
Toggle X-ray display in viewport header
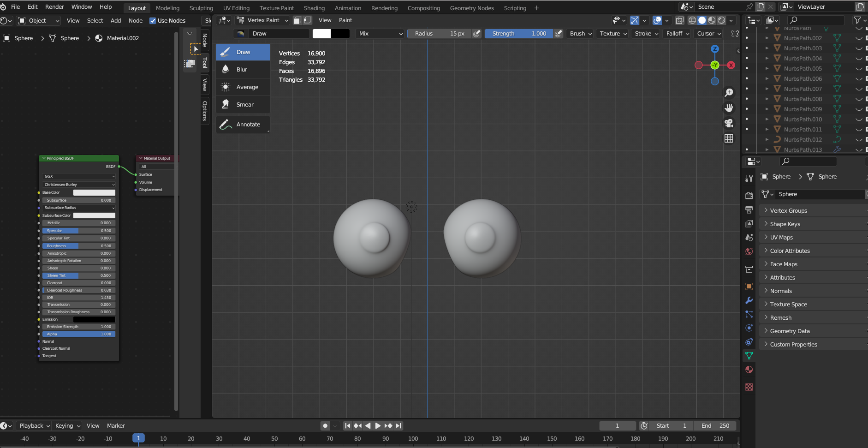pos(680,20)
